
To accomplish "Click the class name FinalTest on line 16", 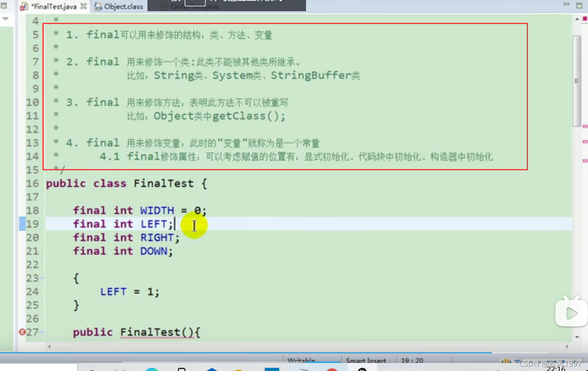I will tap(163, 183).
